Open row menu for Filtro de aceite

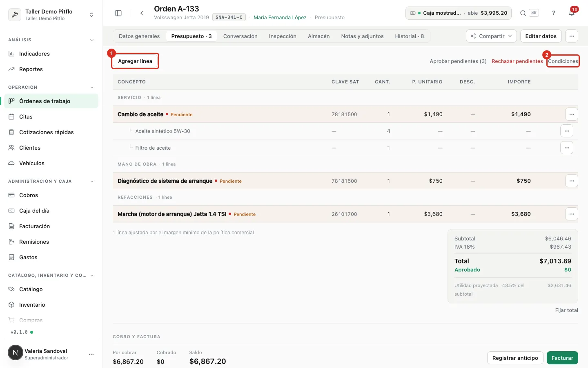click(567, 148)
